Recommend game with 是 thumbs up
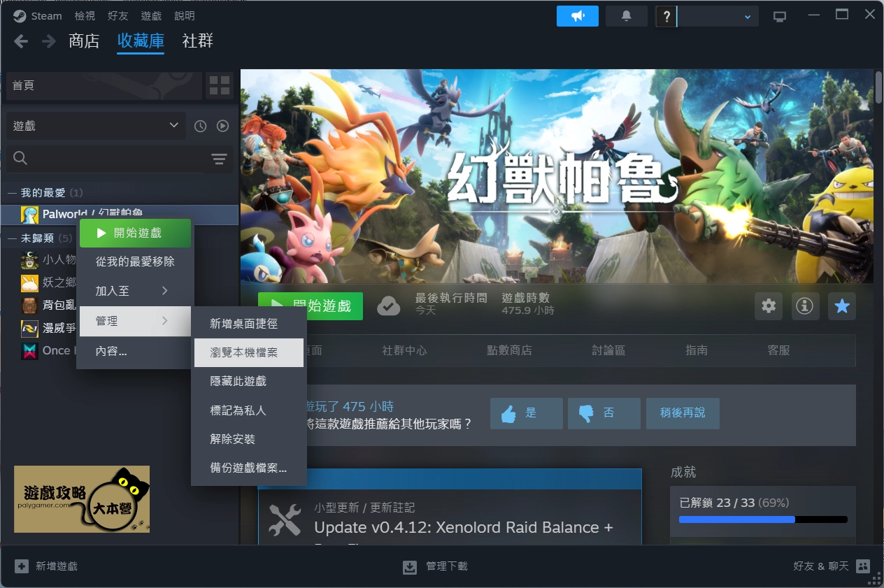 pos(527,414)
